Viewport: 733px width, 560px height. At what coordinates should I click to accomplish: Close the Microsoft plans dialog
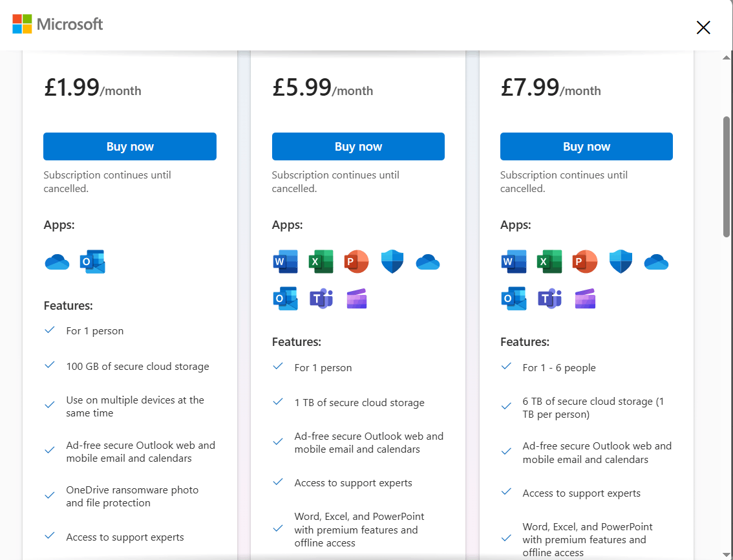pos(703,27)
